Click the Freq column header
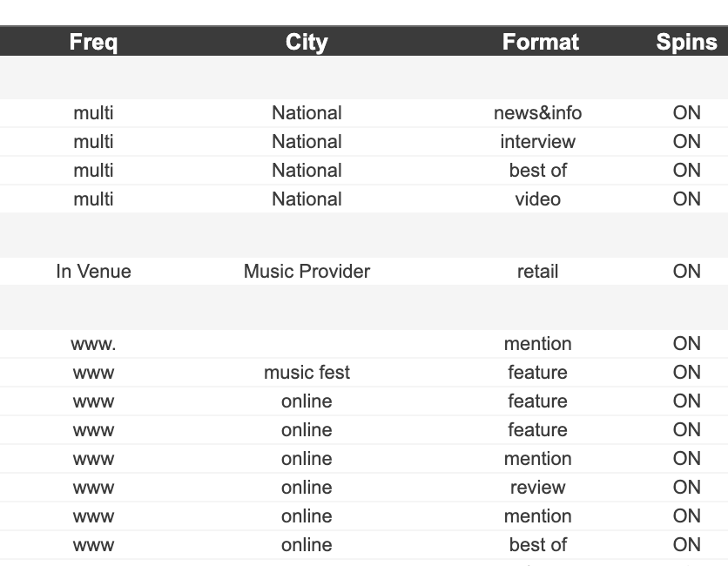 (x=93, y=42)
